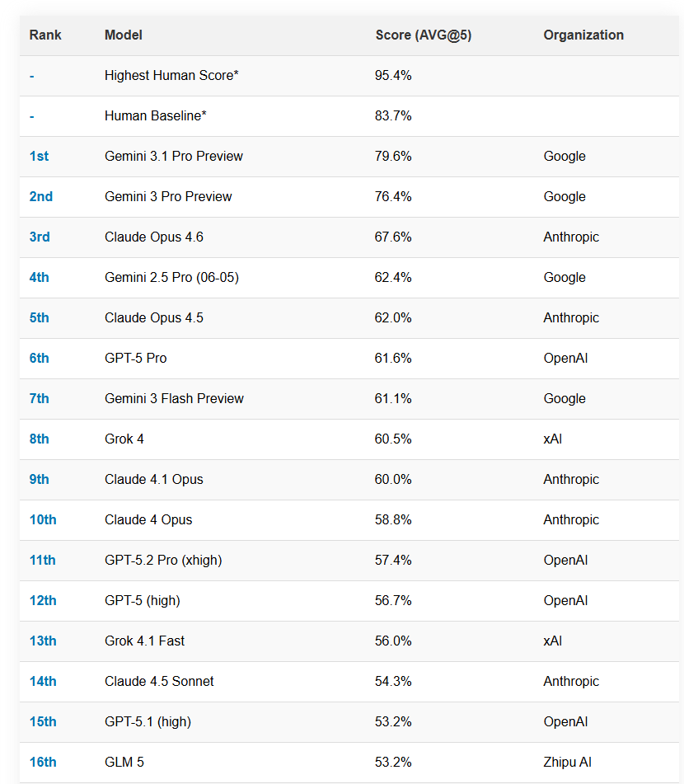
Task: Open the 3rd rank link
Action: (x=40, y=237)
